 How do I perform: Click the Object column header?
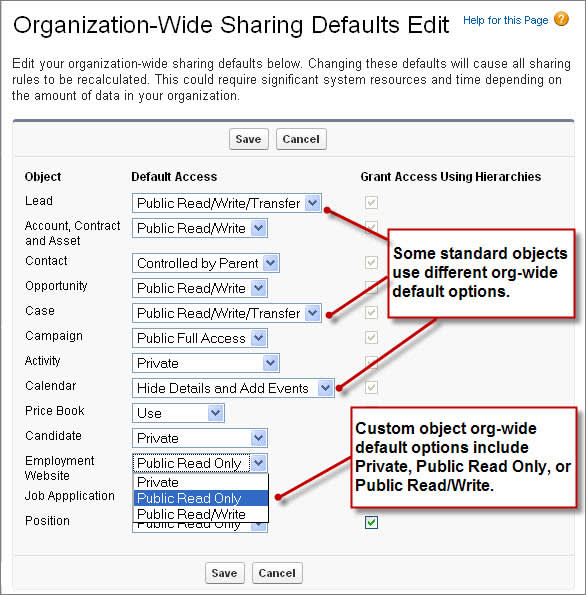(x=43, y=177)
